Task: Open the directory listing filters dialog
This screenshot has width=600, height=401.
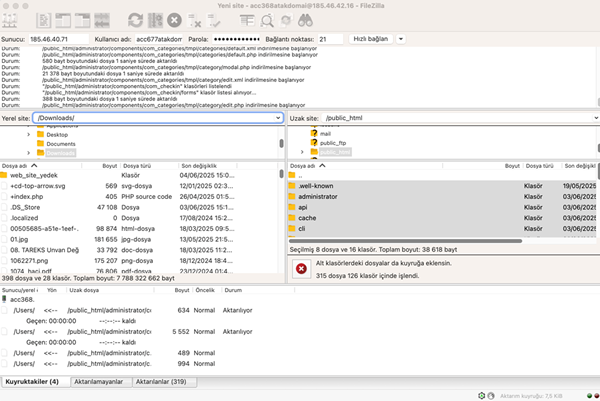Action: pyautogui.click(x=247, y=20)
